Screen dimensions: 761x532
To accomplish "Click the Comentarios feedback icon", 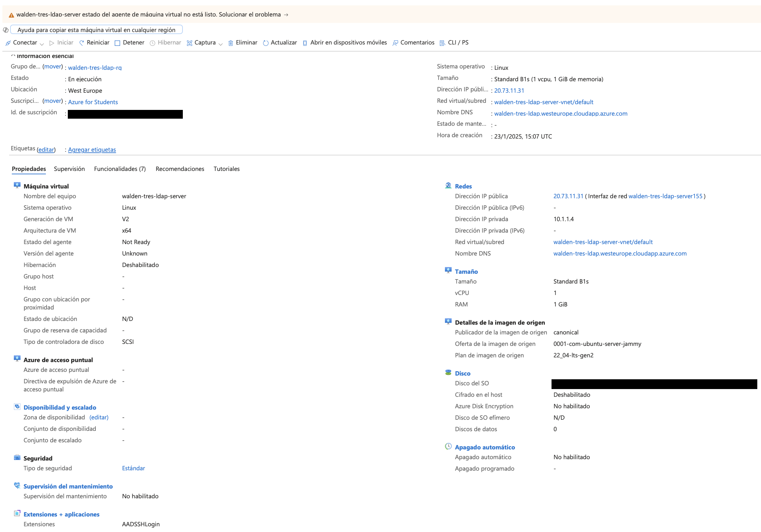I will pos(395,43).
